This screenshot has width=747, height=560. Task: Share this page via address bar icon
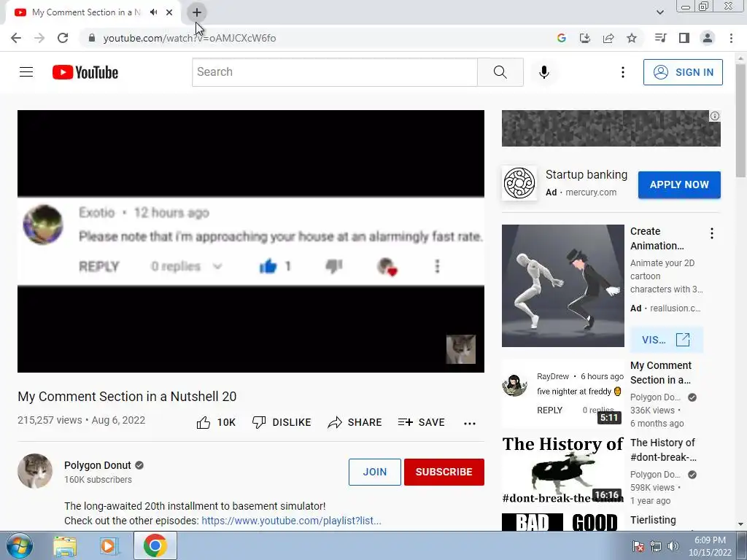(608, 38)
